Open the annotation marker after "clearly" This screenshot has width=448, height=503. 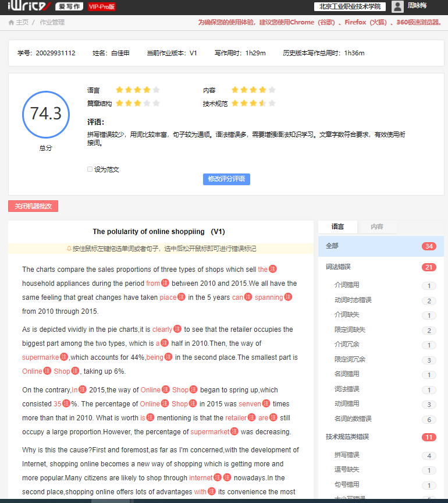(x=177, y=330)
